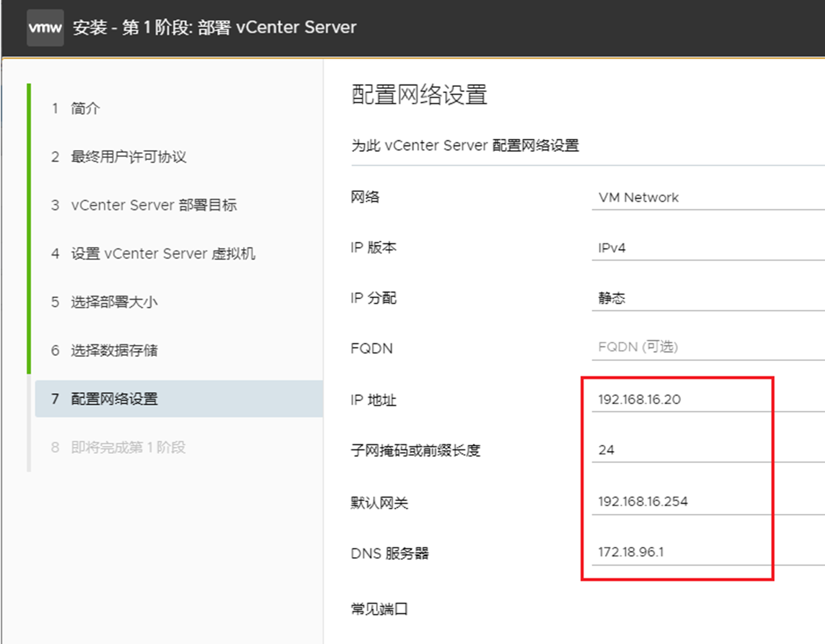Click the IP 地址 field 192.168.16.20

(708, 400)
